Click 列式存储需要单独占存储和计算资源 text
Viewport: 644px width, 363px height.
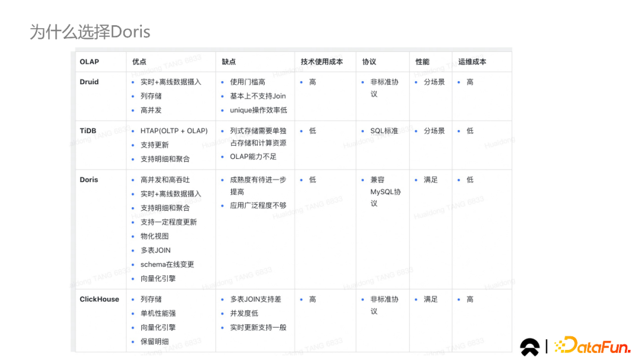coord(258,137)
